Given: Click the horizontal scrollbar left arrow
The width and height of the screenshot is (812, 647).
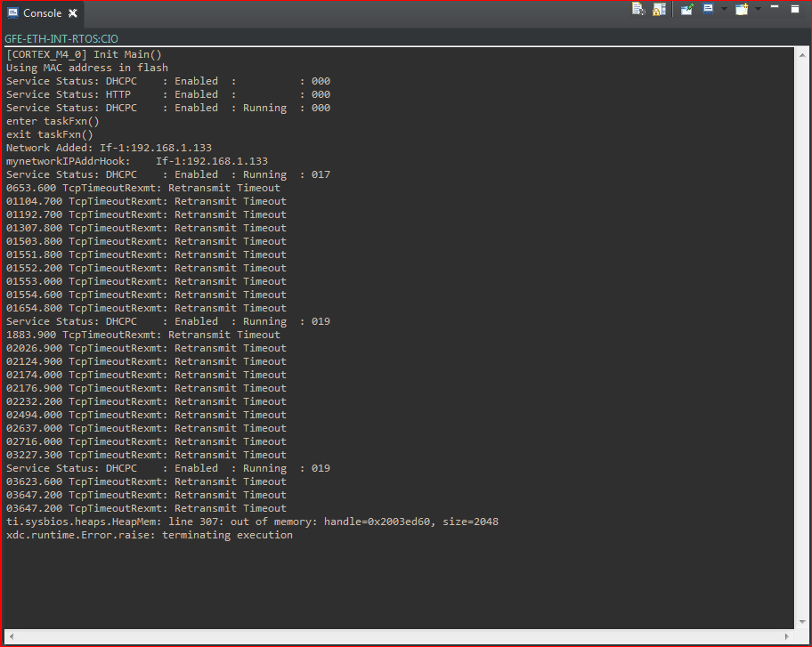Looking at the screenshot, I should click(12, 636).
